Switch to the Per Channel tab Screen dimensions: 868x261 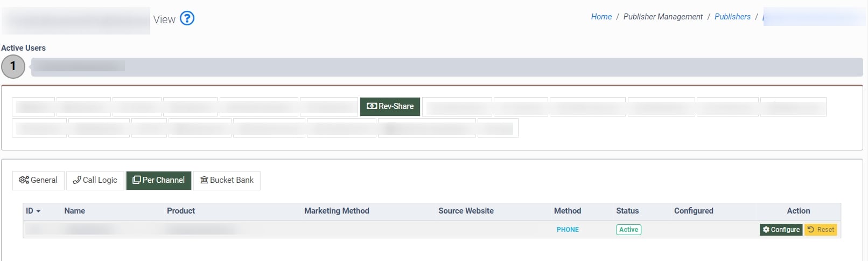click(x=158, y=180)
